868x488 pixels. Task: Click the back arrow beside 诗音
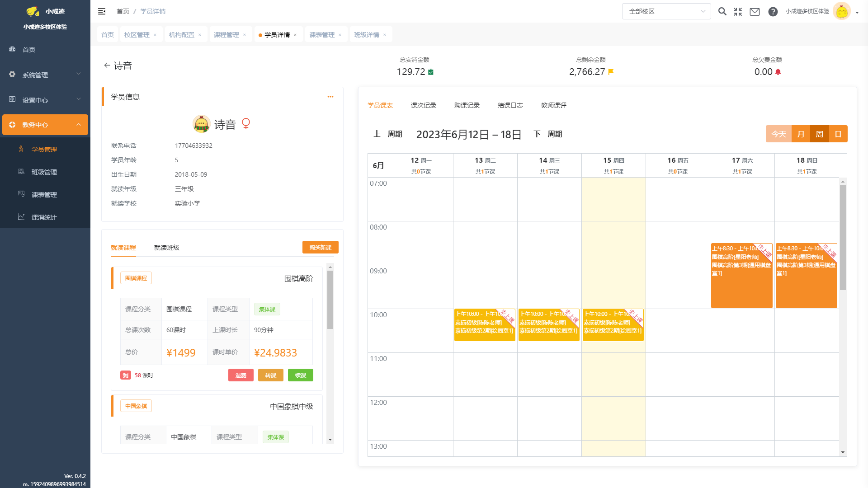tap(107, 66)
